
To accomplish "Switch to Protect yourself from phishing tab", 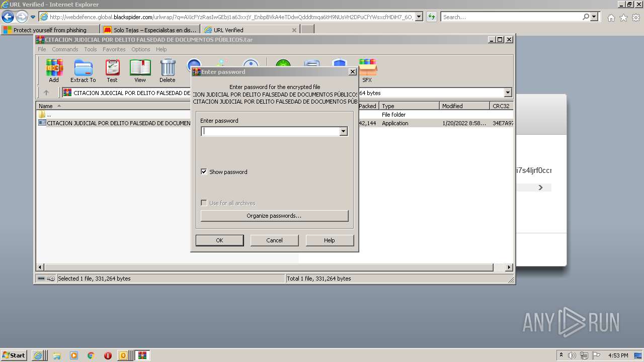I will (x=50, y=30).
